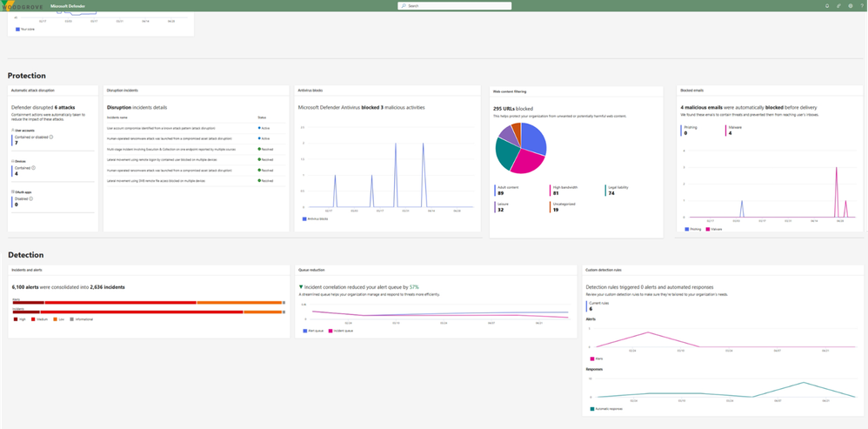The width and height of the screenshot is (868, 429).
Task: Toggle Low severity legend swatch
Action: [55, 319]
